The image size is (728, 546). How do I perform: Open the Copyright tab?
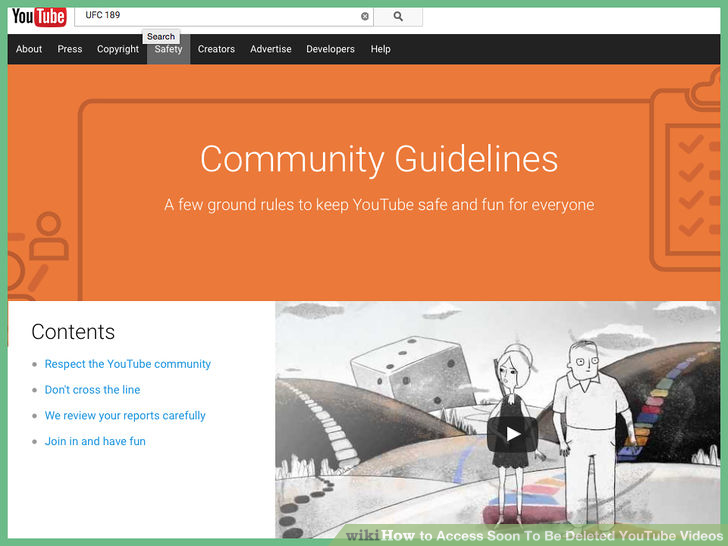(118, 49)
